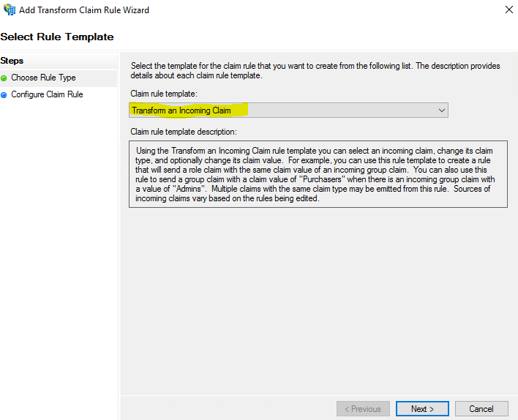Click the blue bullet beside Configure Claim Rule

4,95
